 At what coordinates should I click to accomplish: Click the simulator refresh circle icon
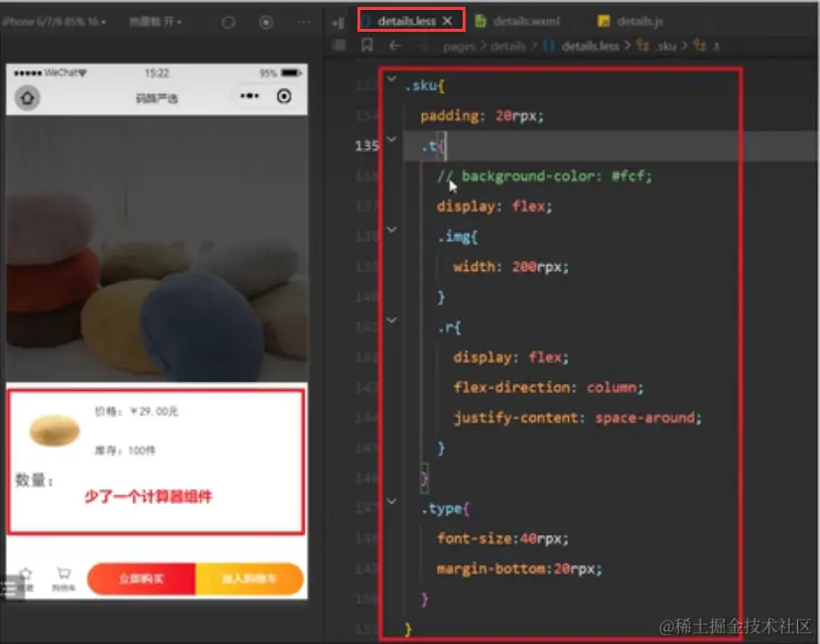228,23
